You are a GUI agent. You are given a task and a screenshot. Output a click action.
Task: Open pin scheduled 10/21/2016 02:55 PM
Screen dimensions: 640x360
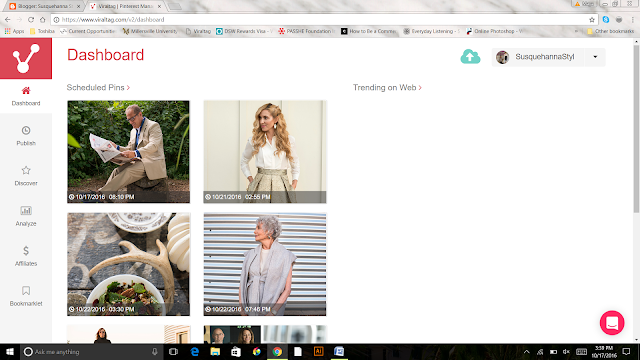pos(265,151)
